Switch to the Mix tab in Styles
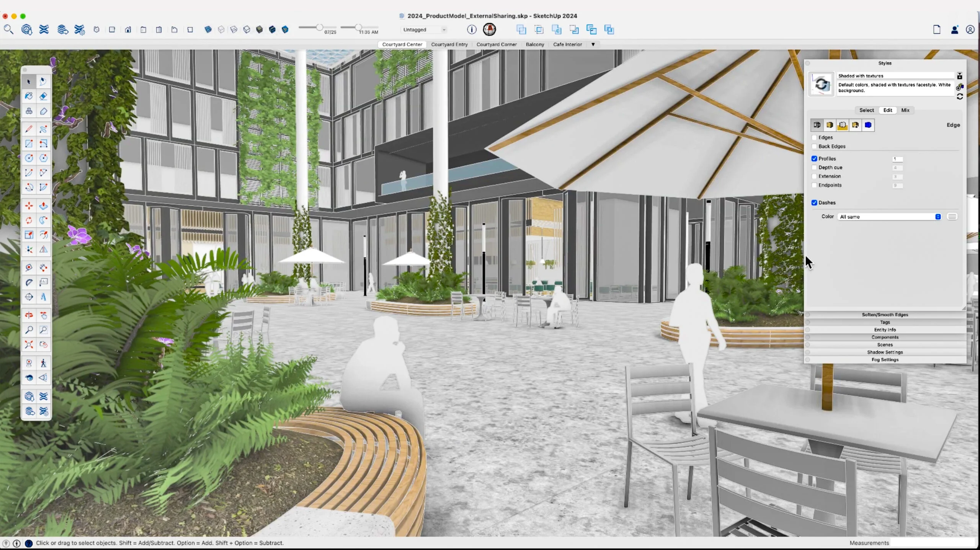 click(905, 110)
